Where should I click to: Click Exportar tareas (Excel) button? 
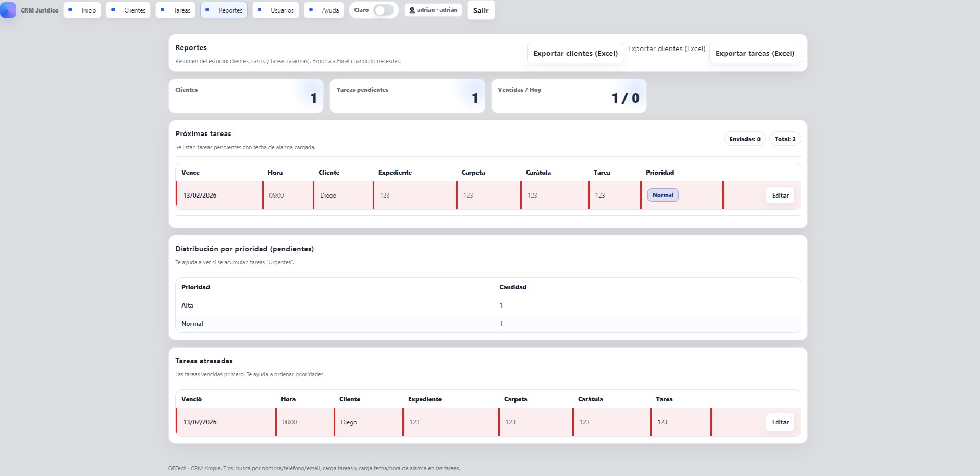click(x=755, y=53)
